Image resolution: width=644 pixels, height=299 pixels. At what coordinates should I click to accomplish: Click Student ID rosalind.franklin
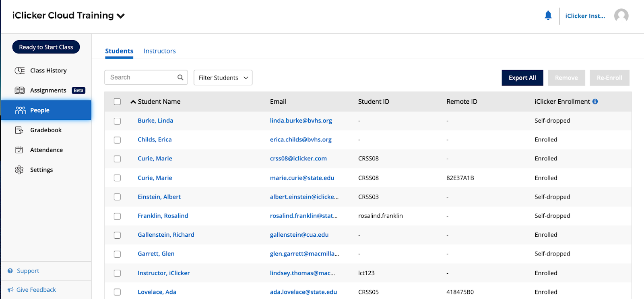pos(380,216)
